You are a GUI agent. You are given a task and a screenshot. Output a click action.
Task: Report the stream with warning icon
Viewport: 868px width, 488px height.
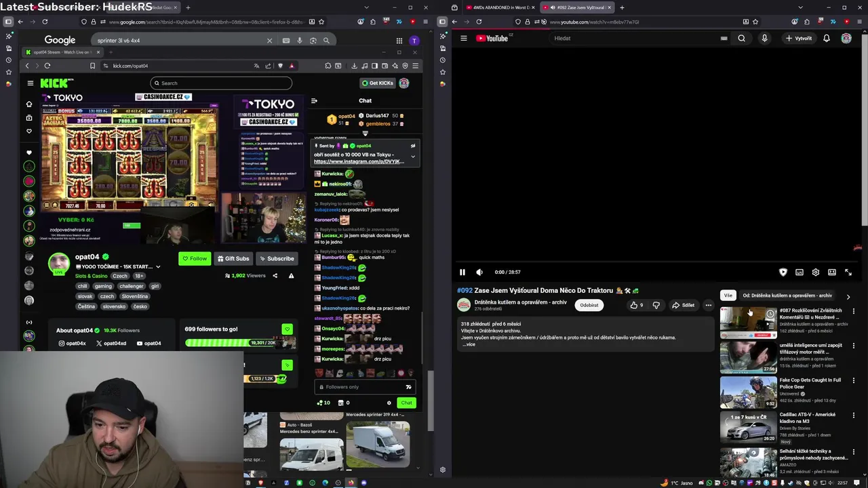click(x=291, y=276)
